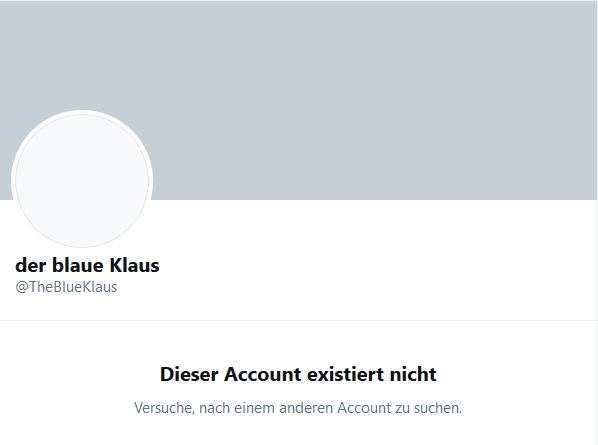Click the word der in display name

[31, 265]
